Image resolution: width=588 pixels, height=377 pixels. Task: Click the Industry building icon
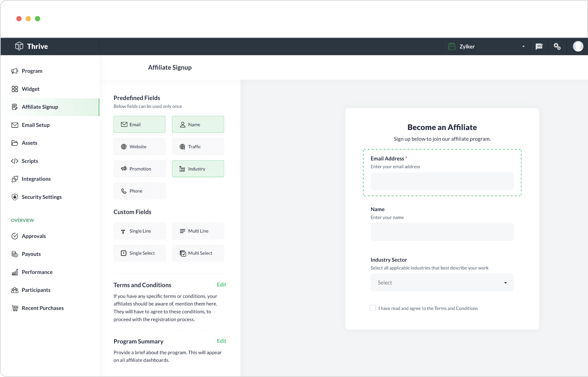point(182,169)
